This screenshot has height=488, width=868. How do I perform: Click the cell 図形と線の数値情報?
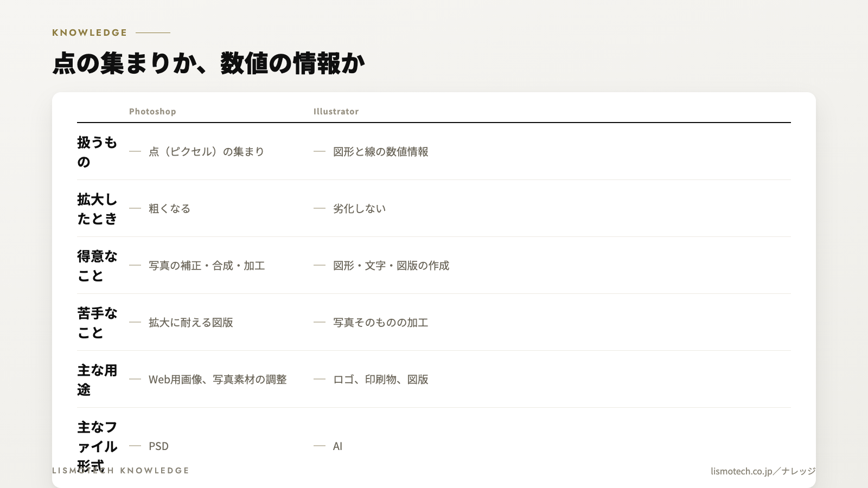pyautogui.click(x=380, y=152)
